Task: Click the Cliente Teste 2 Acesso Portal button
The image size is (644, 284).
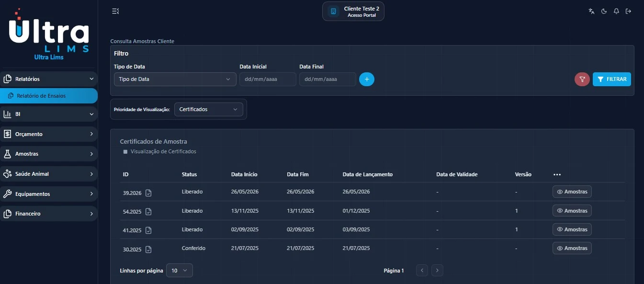Action: coord(353,11)
